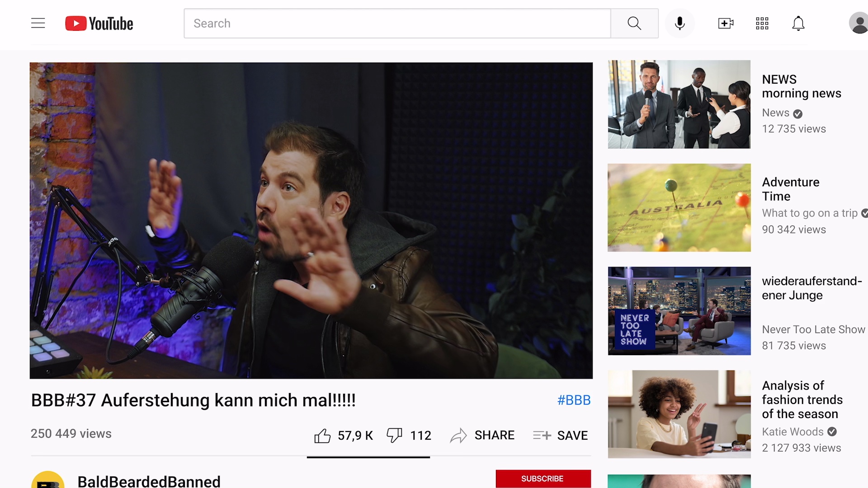Open the YouTube apps grid
This screenshot has width=868, height=488.
762,23
